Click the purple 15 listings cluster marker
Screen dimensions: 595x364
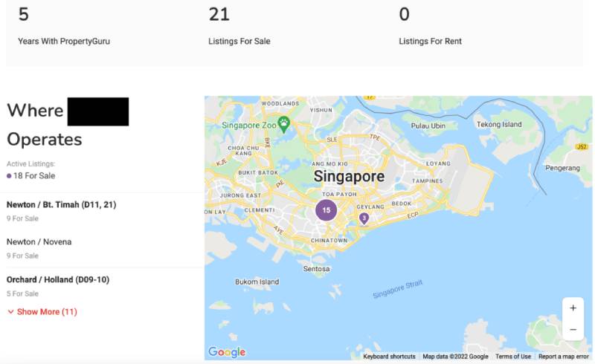pos(326,210)
